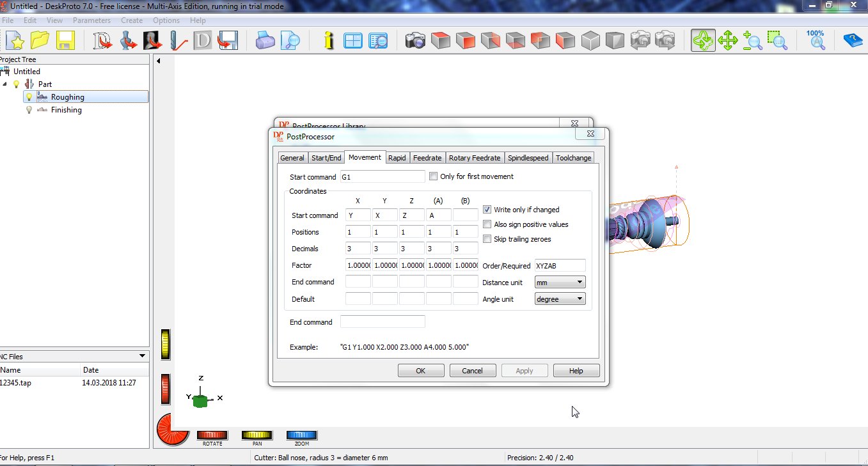
Task: Switch to the Start/End tab
Action: pos(326,158)
